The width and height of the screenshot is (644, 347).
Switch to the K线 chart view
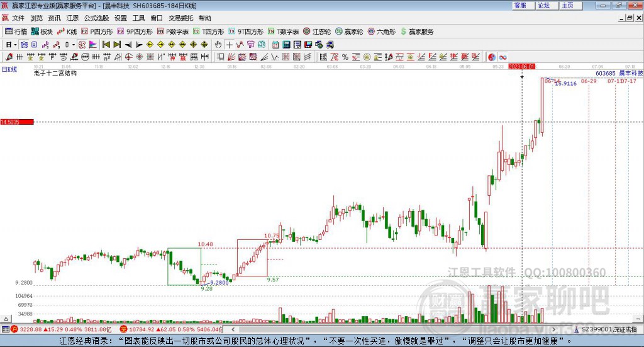(67, 31)
